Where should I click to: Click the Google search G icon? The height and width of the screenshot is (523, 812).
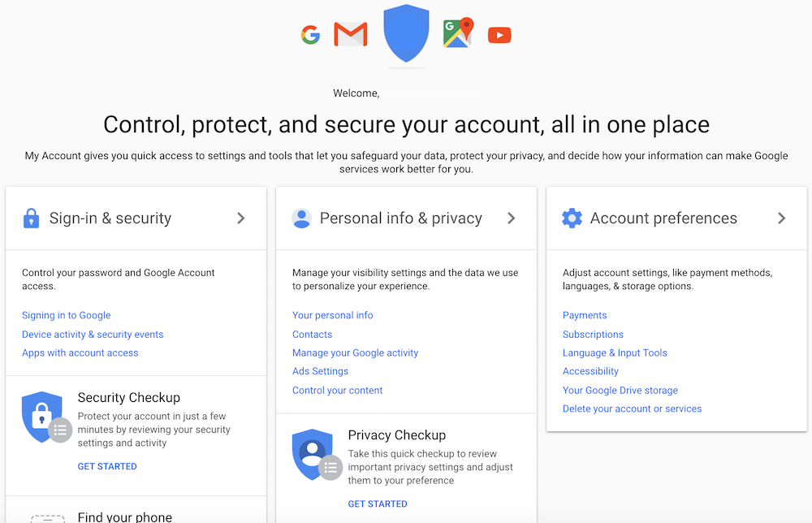(x=311, y=34)
